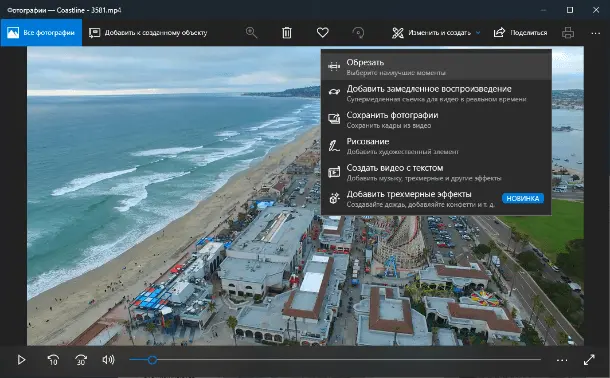
Task: Select Обрезать menu entry
Action: [436, 67]
